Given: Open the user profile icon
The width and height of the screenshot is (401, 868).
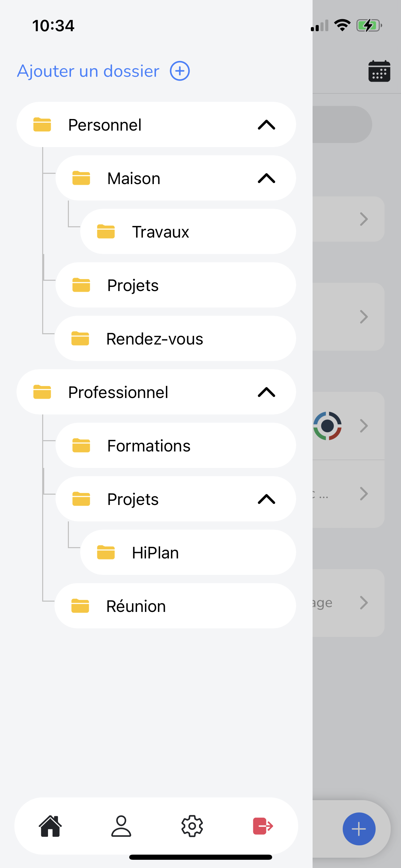Looking at the screenshot, I should [x=121, y=826].
